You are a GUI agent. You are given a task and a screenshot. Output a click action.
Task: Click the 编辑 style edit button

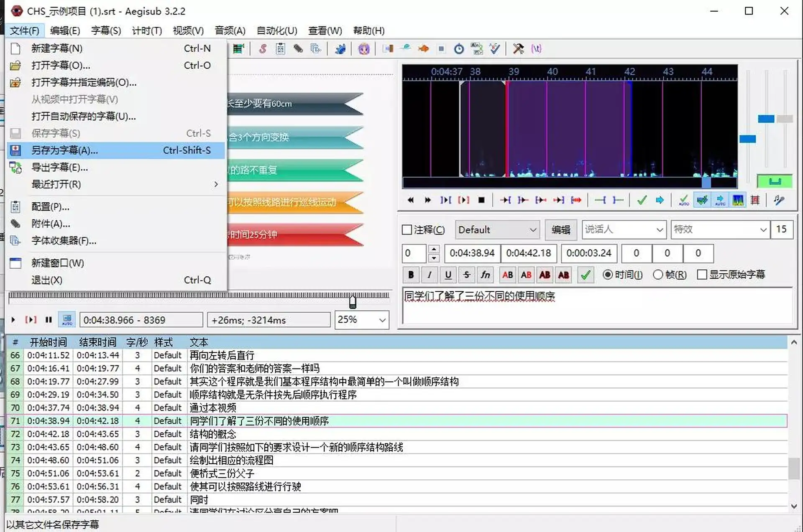[560, 230]
